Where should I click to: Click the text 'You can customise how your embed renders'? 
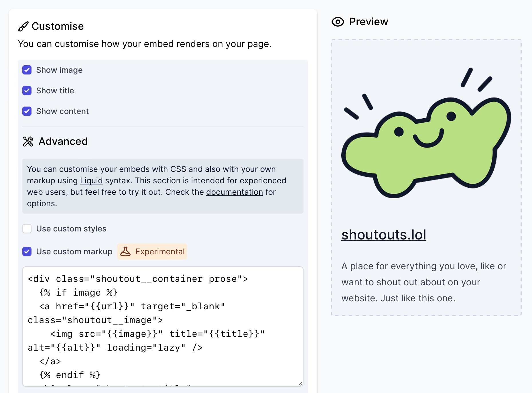click(145, 44)
